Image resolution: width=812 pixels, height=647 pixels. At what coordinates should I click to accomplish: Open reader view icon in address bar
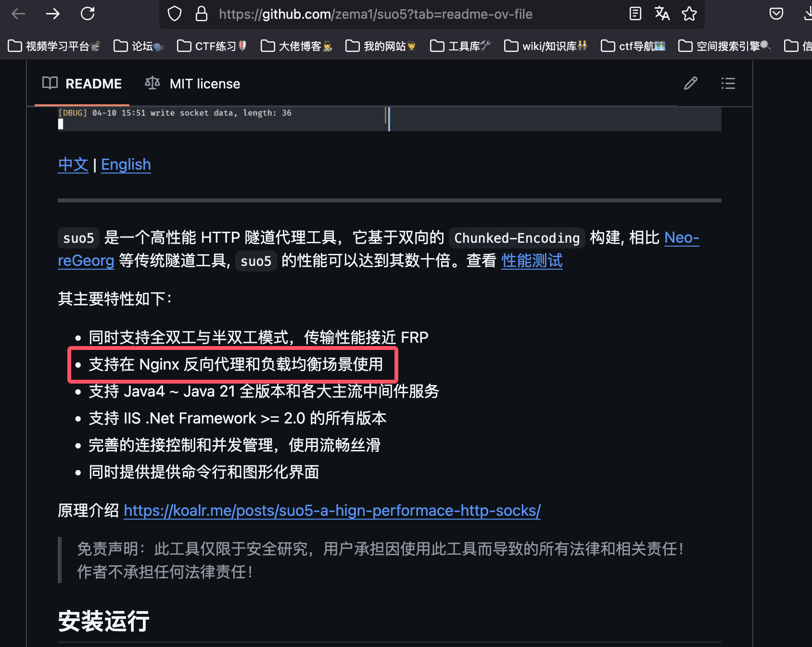tap(635, 14)
